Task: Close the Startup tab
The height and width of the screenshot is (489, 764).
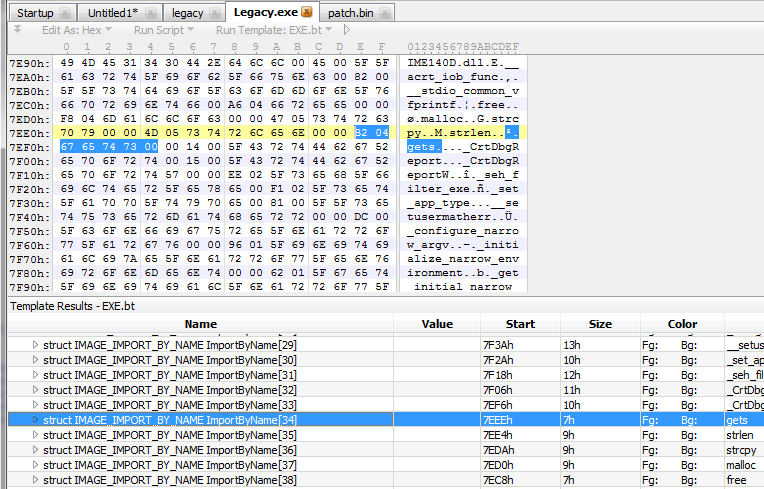Action: click(x=66, y=12)
